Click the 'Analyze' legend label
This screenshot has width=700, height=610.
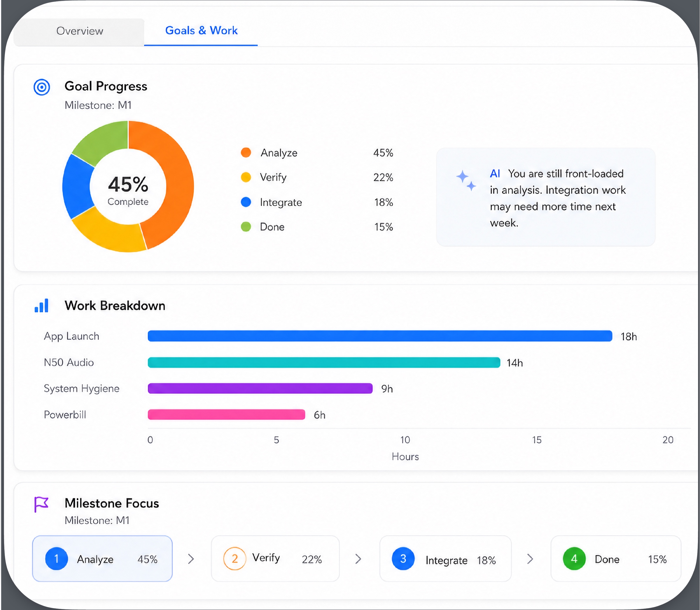(279, 153)
